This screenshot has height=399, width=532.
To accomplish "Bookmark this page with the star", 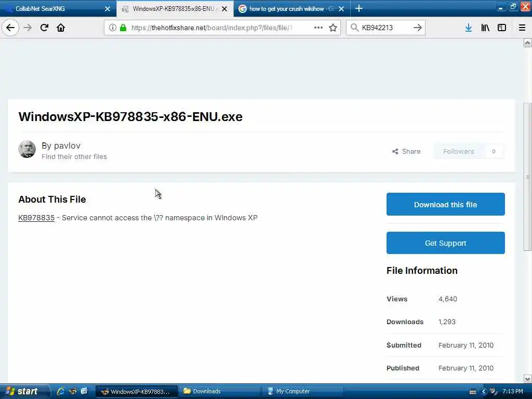I will point(333,28).
